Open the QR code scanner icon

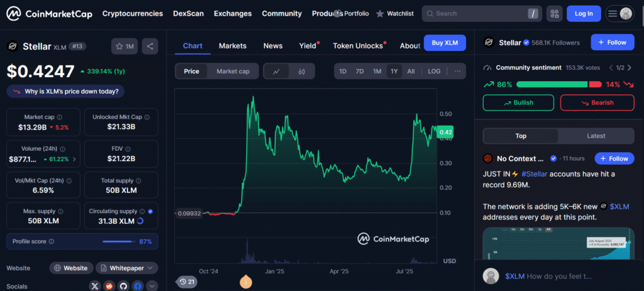pos(555,14)
